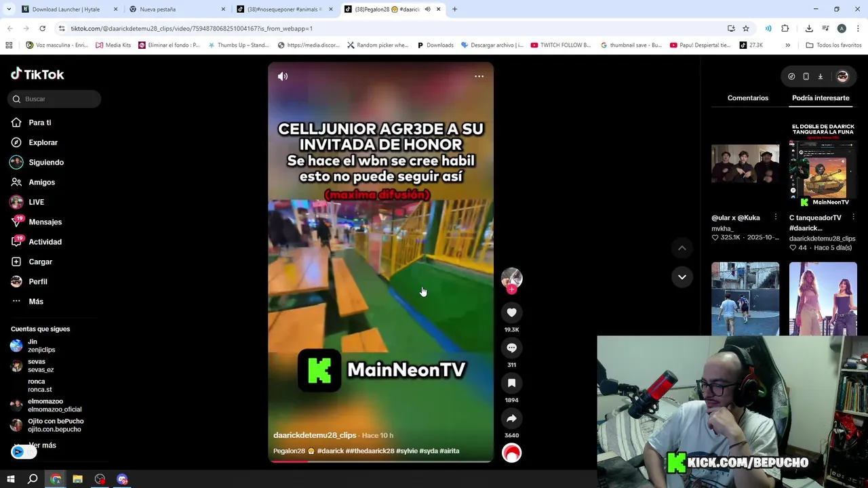Open street soccer suggested video thumbnail
This screenshot has width=868, height=488.
tap(745, 299)
